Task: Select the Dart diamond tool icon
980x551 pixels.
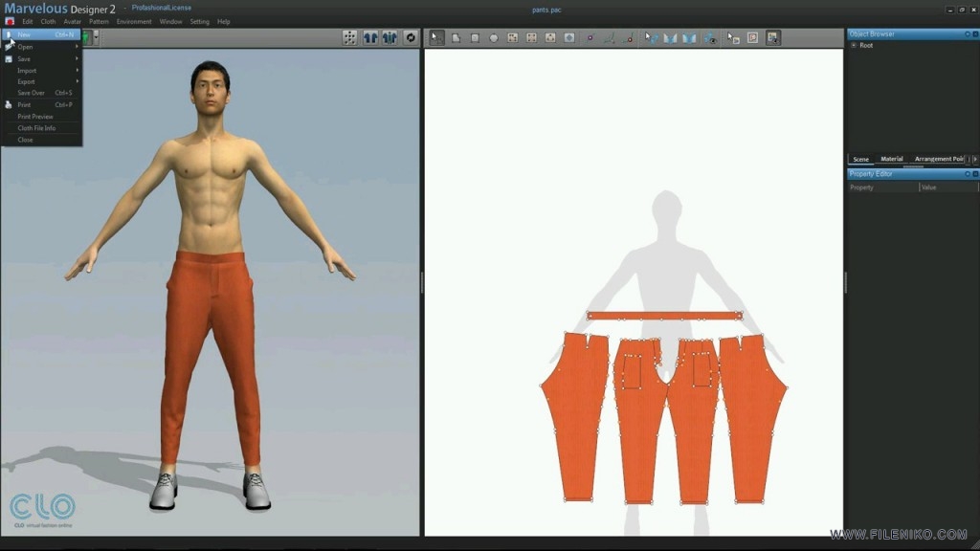Action: (569, 38)
